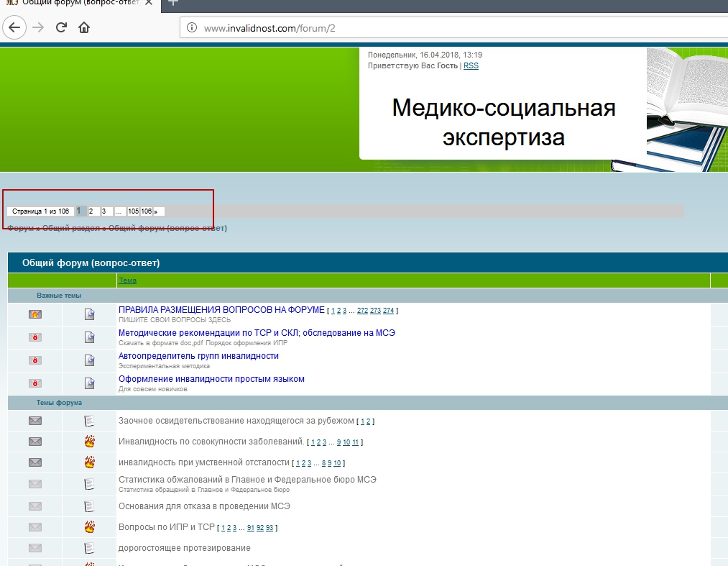Screen dimensions: 728x566
Task: Click document icon beside 'Автоопределитель групп инвалидности'
Action: point(89,360)
